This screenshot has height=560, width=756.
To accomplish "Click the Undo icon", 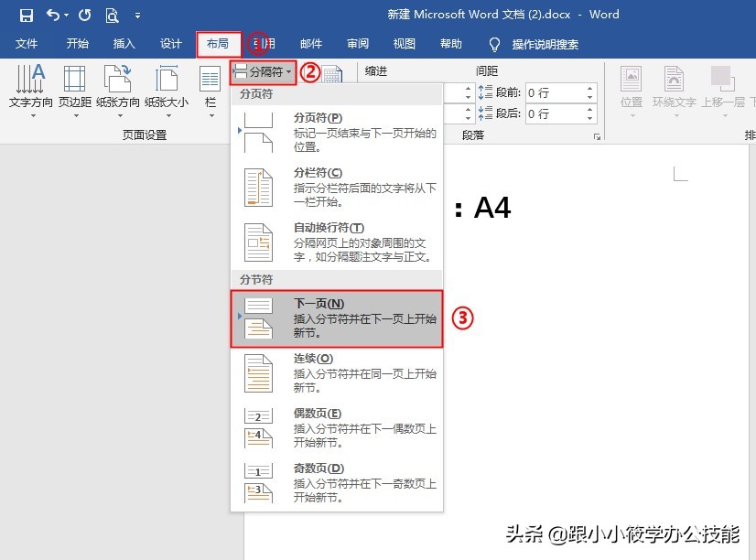I will (50, 15).
